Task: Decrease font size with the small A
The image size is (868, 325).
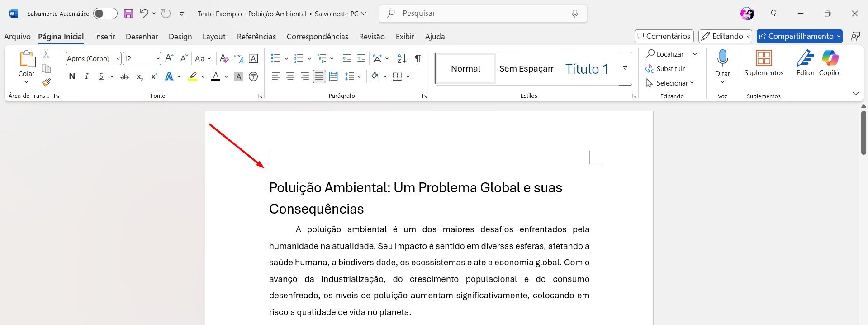Action: [x=184, y=58]
